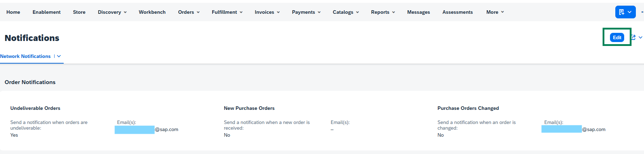The height and width of the screenshot is (154, 644).
Task: Select the Network Notifications tab
Action: [x=26, y=56]
